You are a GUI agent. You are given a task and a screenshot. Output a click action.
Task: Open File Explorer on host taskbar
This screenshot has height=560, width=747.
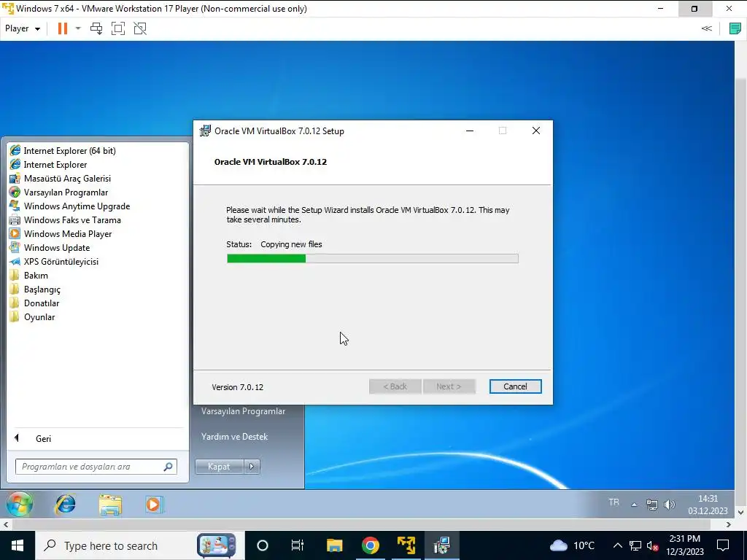point(334,545)
